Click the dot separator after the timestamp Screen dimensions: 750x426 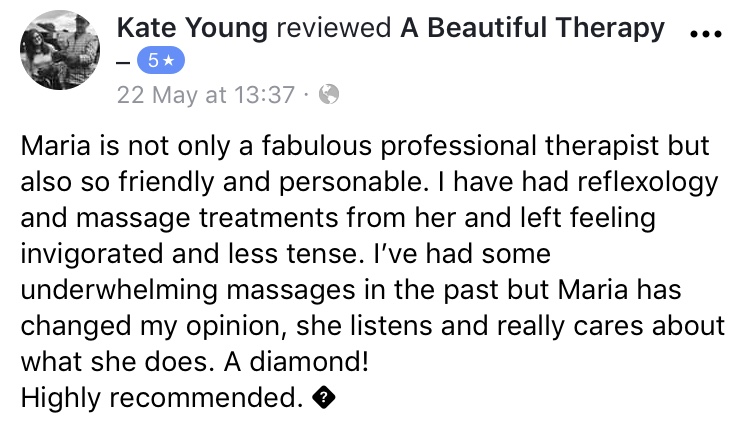pos(306,95)
